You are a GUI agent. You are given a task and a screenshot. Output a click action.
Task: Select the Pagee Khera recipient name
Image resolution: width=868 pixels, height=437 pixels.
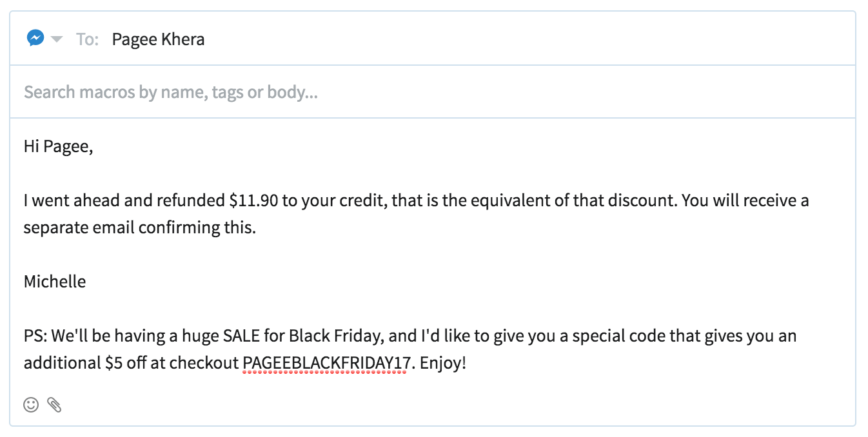[158, 39]
